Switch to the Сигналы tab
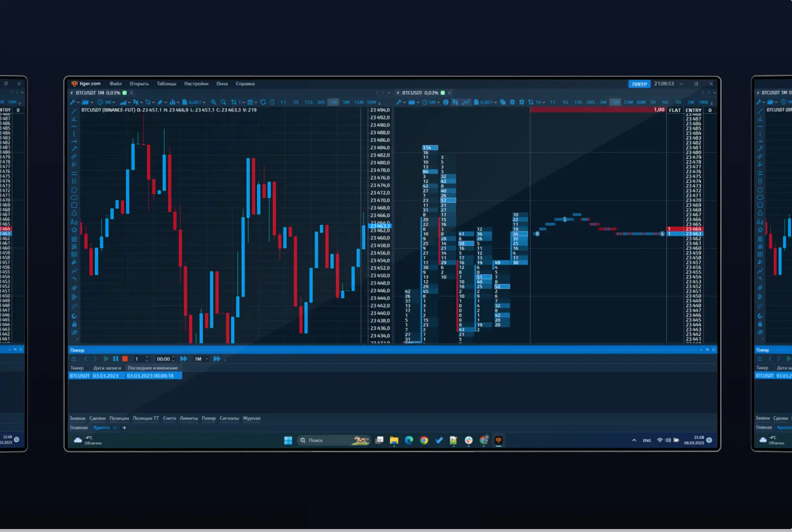Screen dimensions: 792x532 click(229, 418)
